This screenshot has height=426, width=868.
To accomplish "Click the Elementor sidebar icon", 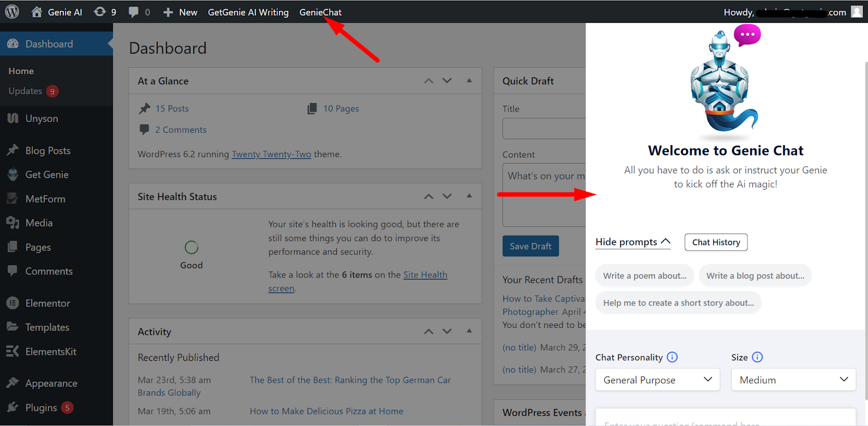I will pos(13,303).
